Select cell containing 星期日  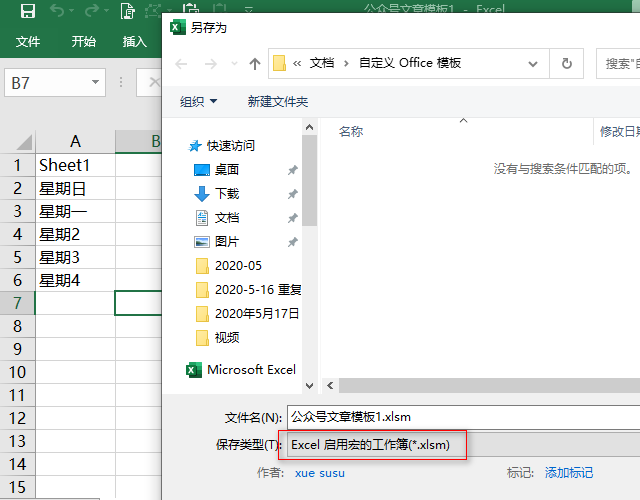(75, 188)
